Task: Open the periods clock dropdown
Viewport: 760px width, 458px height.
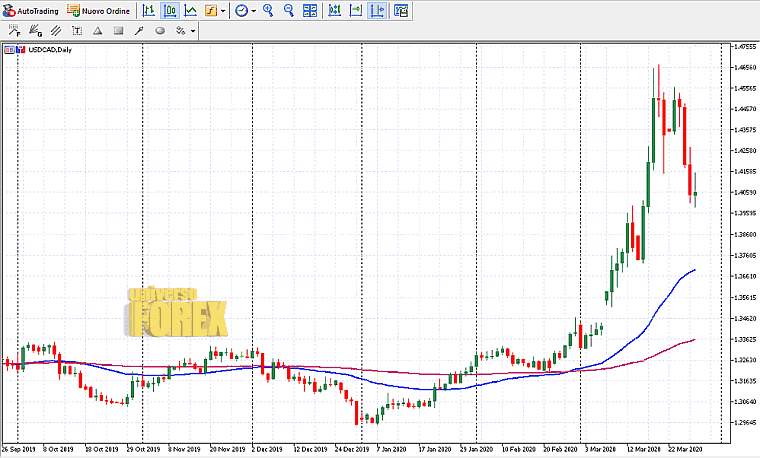Action: (x=245, y=11)
